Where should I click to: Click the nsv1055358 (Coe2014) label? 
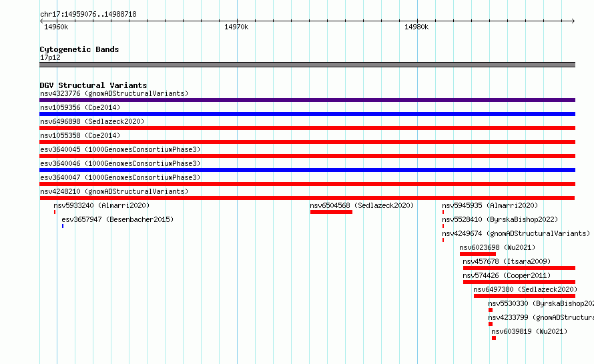coord(80,135)
